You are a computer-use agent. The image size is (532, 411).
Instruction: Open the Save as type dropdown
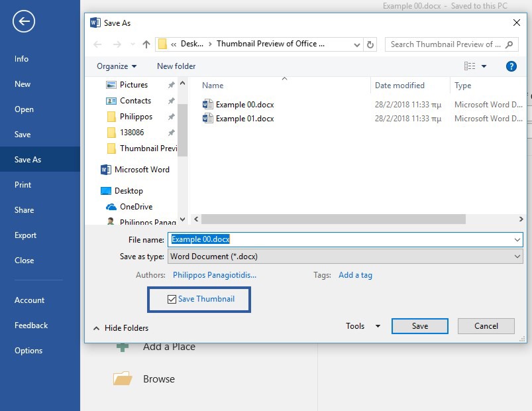click(519, 257)
